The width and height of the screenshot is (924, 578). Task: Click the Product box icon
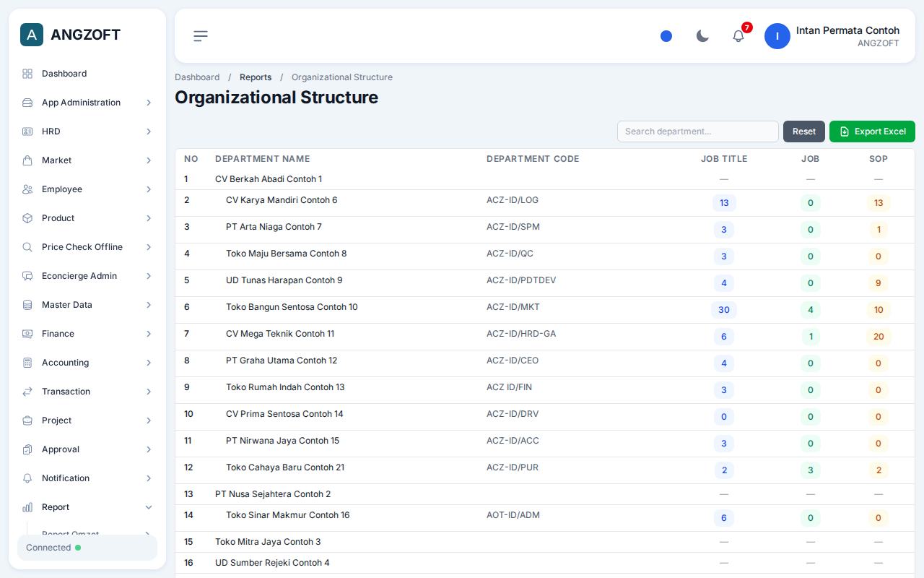(x=27, y=218)
